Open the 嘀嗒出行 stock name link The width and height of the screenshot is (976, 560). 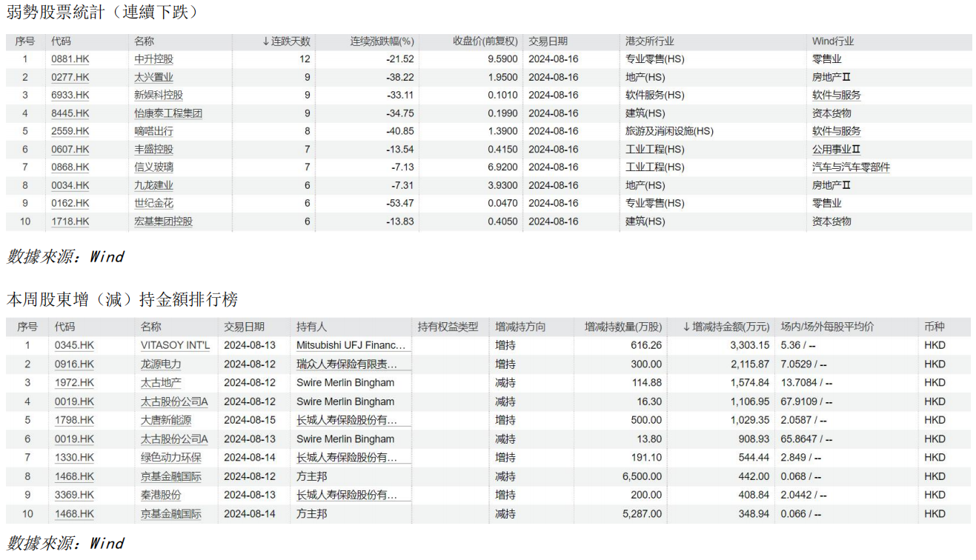(153, 131)
